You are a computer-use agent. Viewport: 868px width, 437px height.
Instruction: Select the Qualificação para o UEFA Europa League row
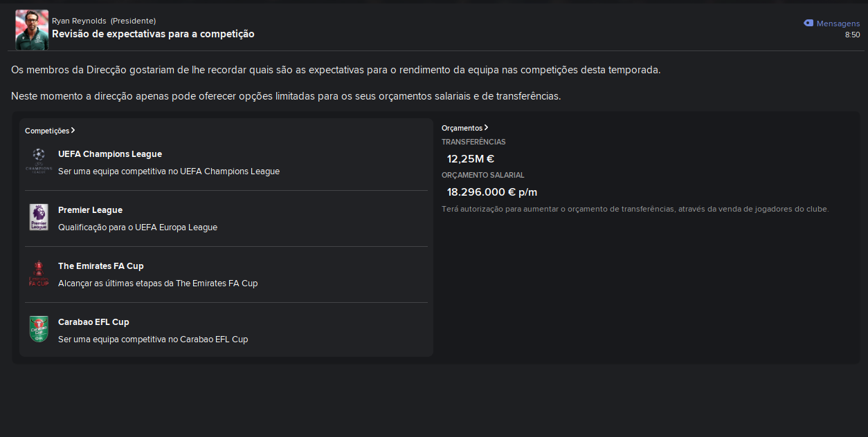click(226, 218)
